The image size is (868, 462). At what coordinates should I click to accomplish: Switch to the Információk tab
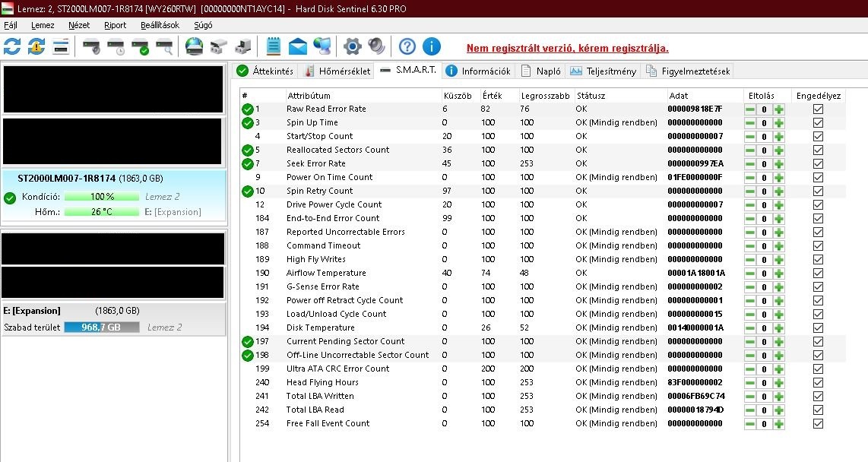478,71
